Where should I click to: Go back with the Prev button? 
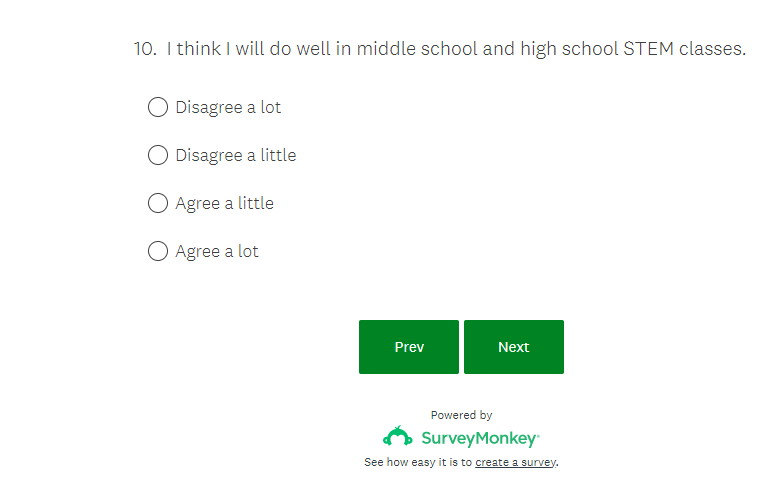pyautogui.click(x=409, y=347)
